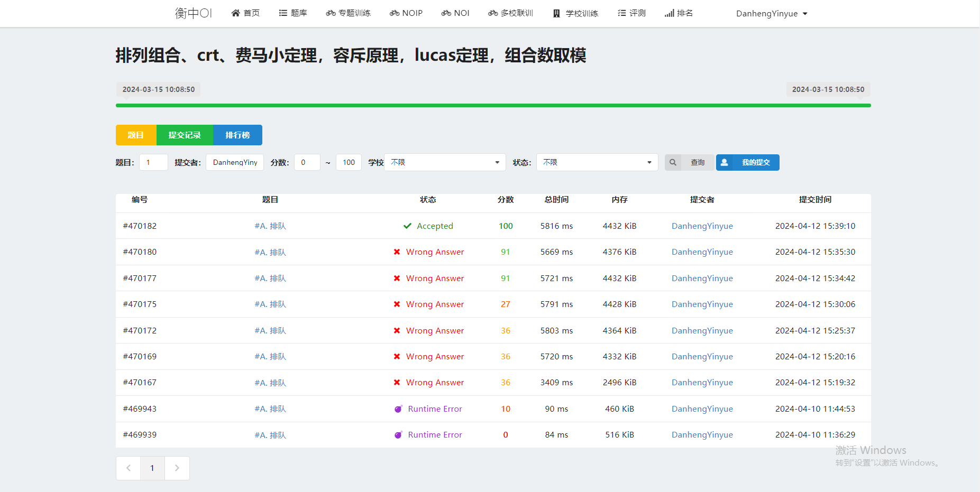This screenshot has width=980, height=492.
Task: Click the 我的提交 button
Action: [x=747, y=162]
